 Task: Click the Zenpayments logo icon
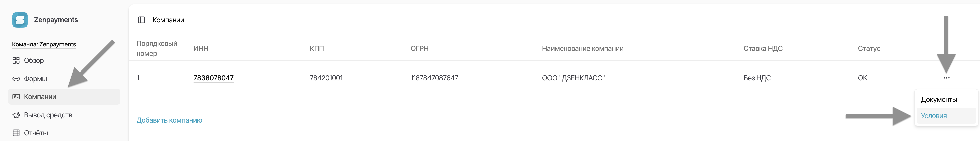coord(20,20)
